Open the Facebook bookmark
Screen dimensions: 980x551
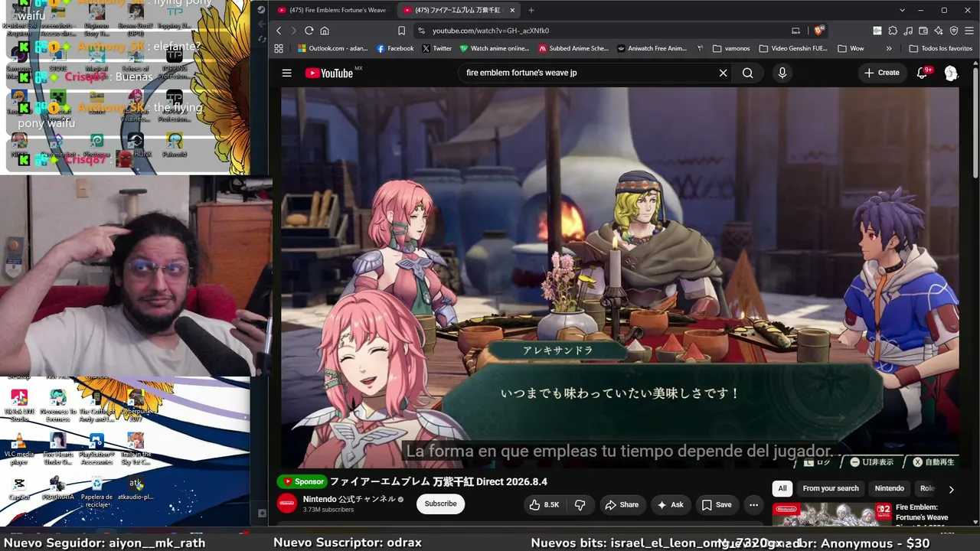tap(395, 48)
